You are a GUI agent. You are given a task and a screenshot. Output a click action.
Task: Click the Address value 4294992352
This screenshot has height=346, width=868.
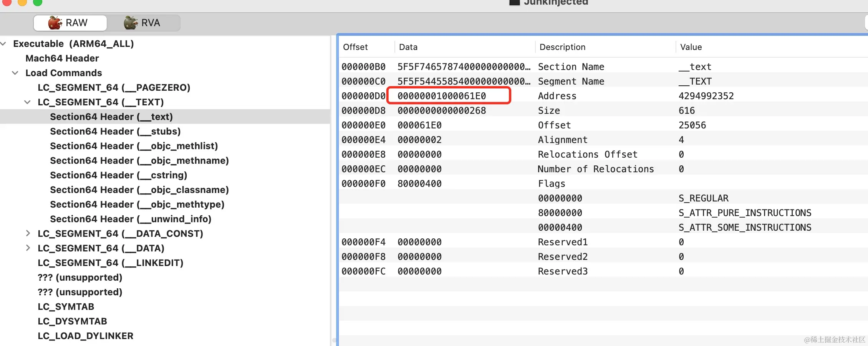pyautogui.click(x=706, y=96)
